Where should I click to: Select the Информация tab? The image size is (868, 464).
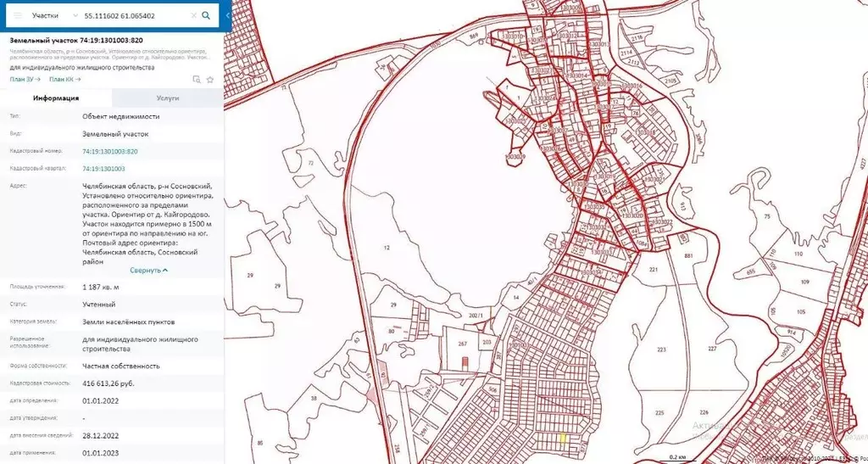tap(56, 98)
